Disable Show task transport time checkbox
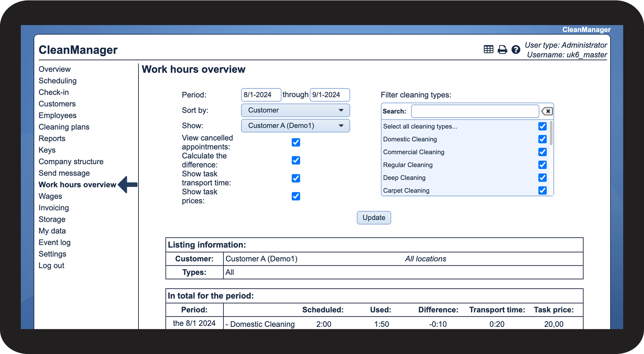 (x=296, y=178)
